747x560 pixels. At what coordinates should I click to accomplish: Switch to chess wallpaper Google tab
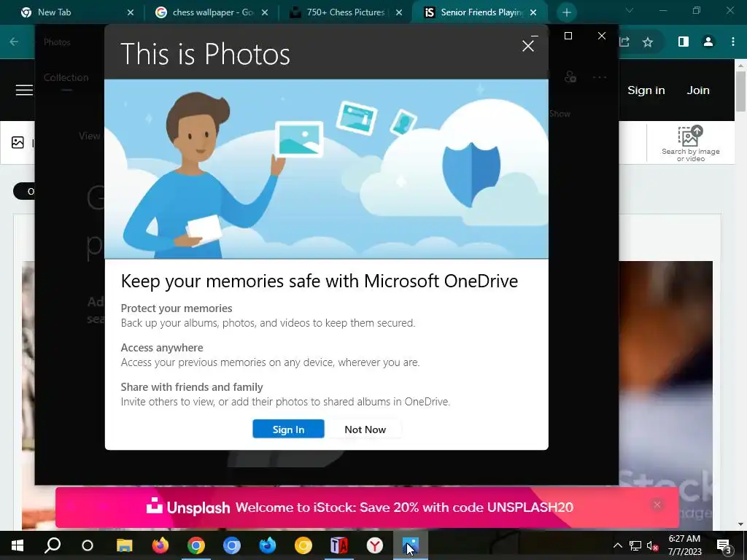[x=213, y=12]
